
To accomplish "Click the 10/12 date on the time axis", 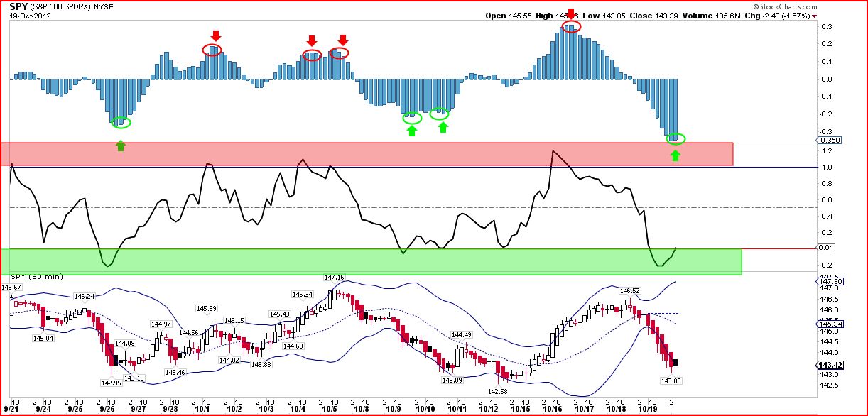I will 488,410.
